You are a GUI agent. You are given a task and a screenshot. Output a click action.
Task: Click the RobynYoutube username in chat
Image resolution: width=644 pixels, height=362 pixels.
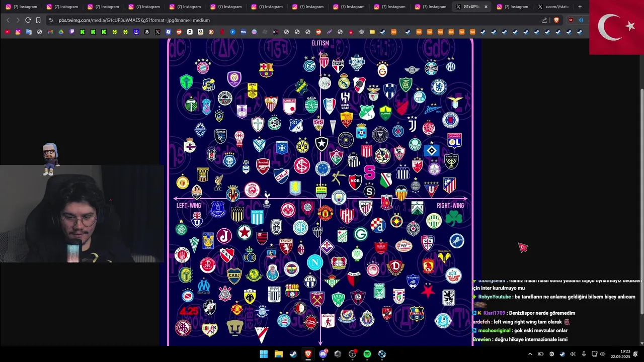click(494, 297)
